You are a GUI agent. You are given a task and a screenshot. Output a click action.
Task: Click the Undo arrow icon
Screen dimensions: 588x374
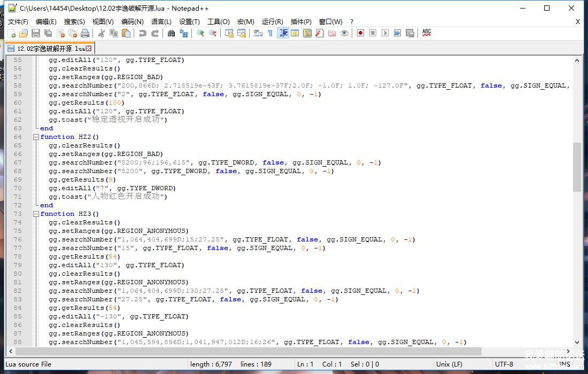coord(142,33)
